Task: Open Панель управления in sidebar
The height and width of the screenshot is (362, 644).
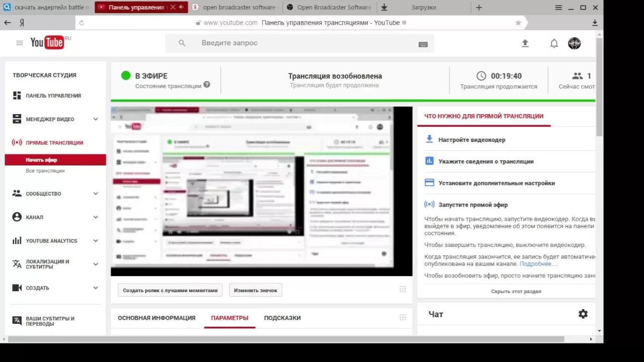Action: (x=53, y=96)
